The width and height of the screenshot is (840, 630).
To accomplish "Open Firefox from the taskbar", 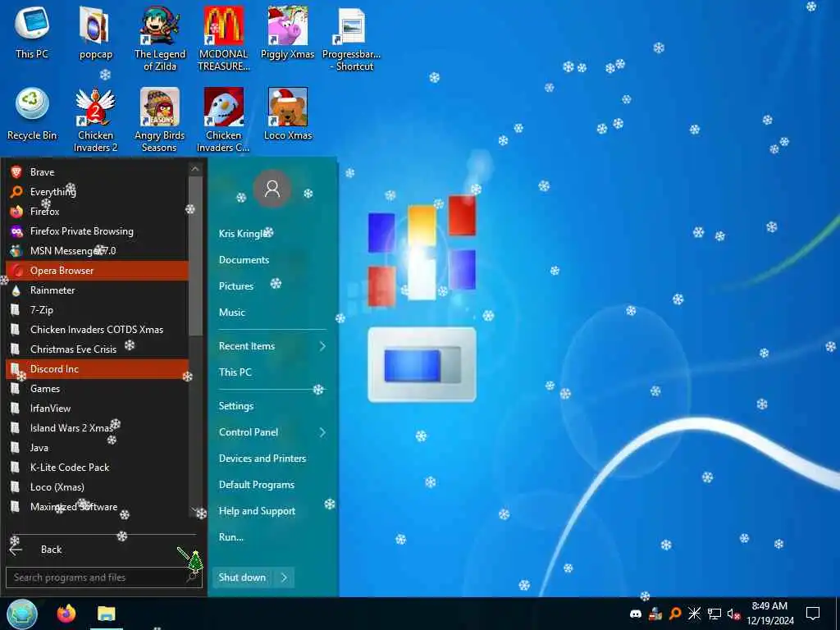I will coord(66,614).
